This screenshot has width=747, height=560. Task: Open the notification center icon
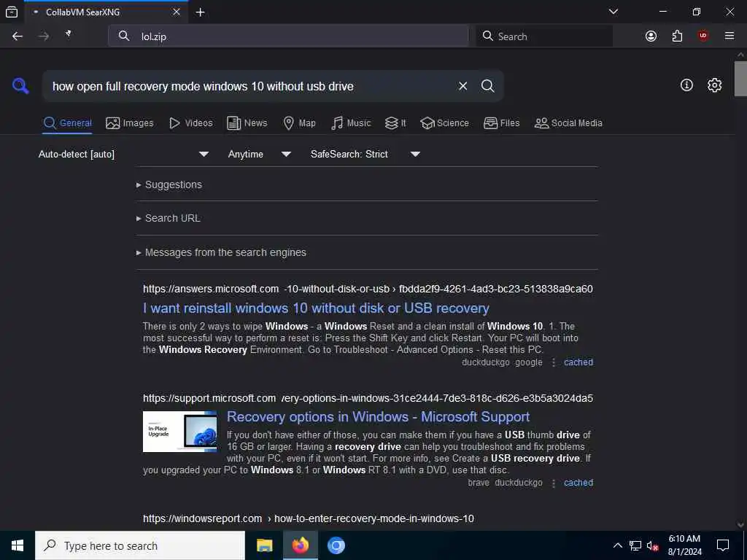[x=723, y=545]
